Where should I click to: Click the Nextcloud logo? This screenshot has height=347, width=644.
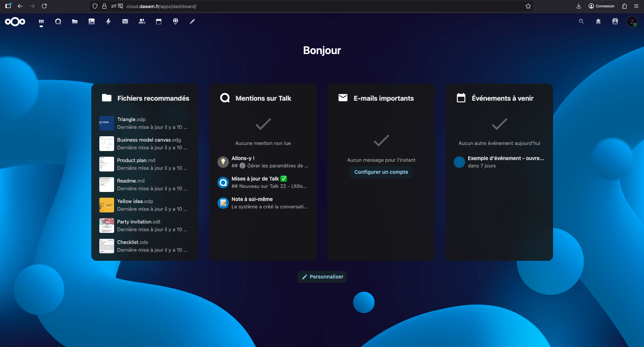pyautogui.click(x=15, y=21)
